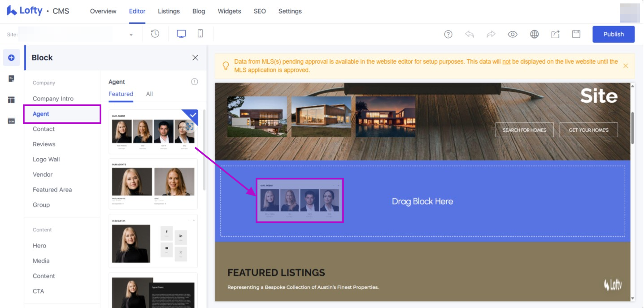Preview site with the eye icon

click(513, 35)
